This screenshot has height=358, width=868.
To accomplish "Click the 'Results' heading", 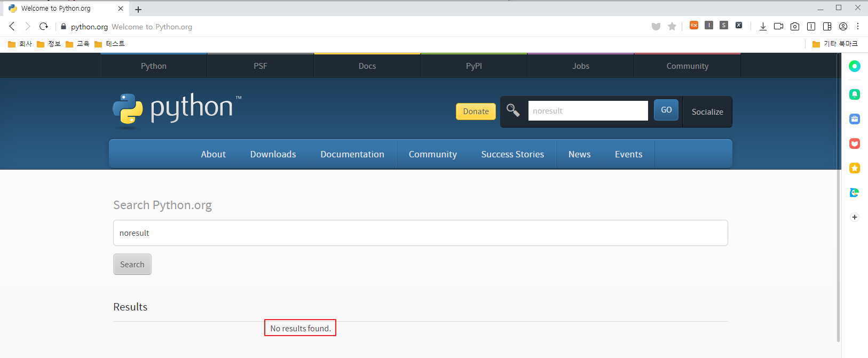I will pyautogui.click(x=130, y=307).
